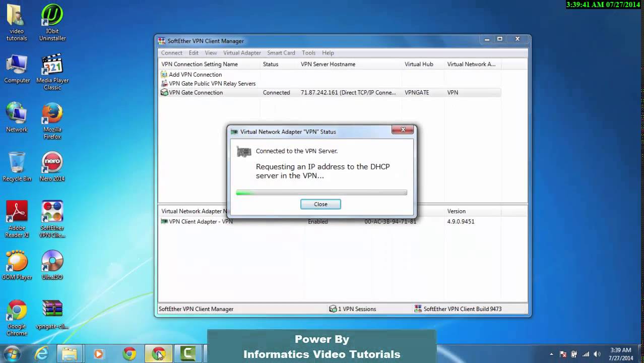Open the Smart Card menu
This screenshot has height=363, width=644.
pyautogui.click(x=281, y=53)
